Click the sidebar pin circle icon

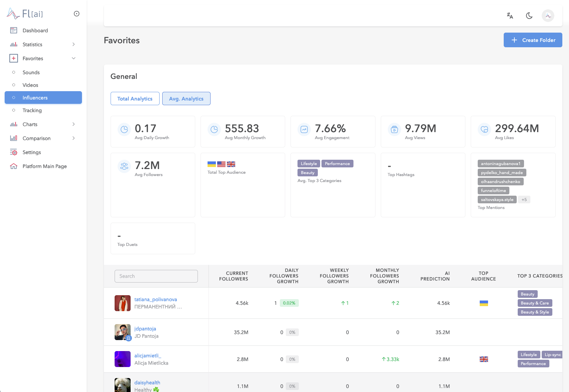77,14
